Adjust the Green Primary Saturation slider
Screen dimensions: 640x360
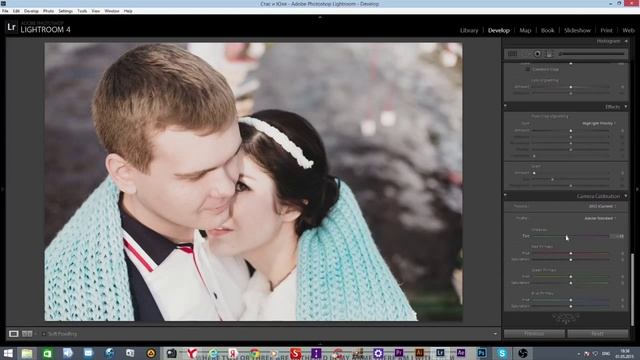click(571, 283)
